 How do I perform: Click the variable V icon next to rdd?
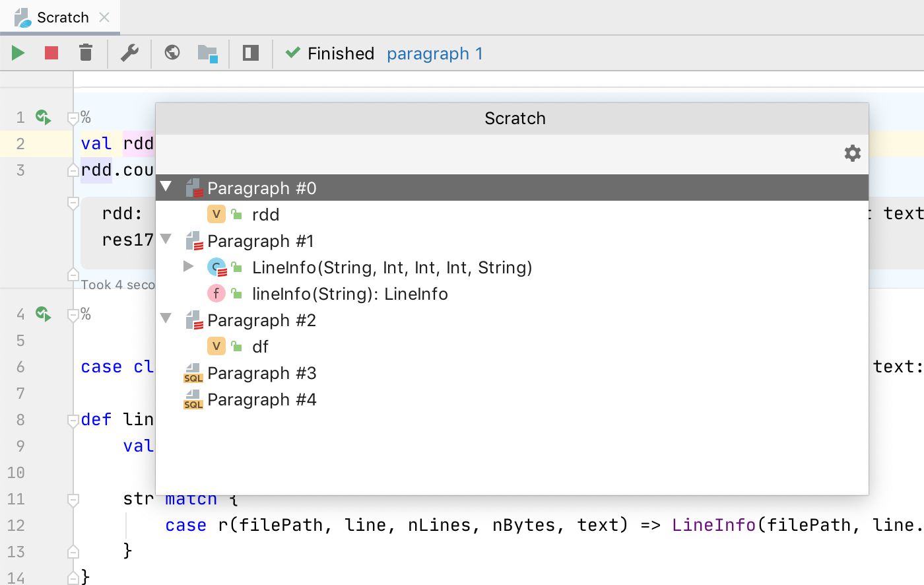(216, 214)
